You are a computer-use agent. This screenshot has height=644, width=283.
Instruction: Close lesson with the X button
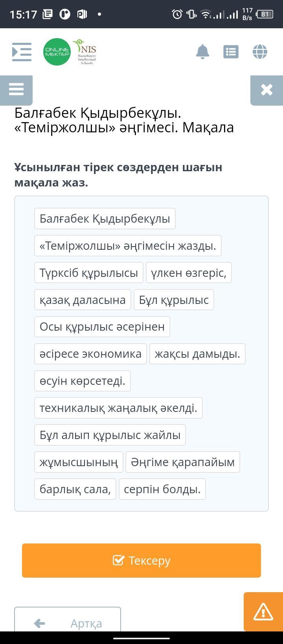tap(266, 90)
